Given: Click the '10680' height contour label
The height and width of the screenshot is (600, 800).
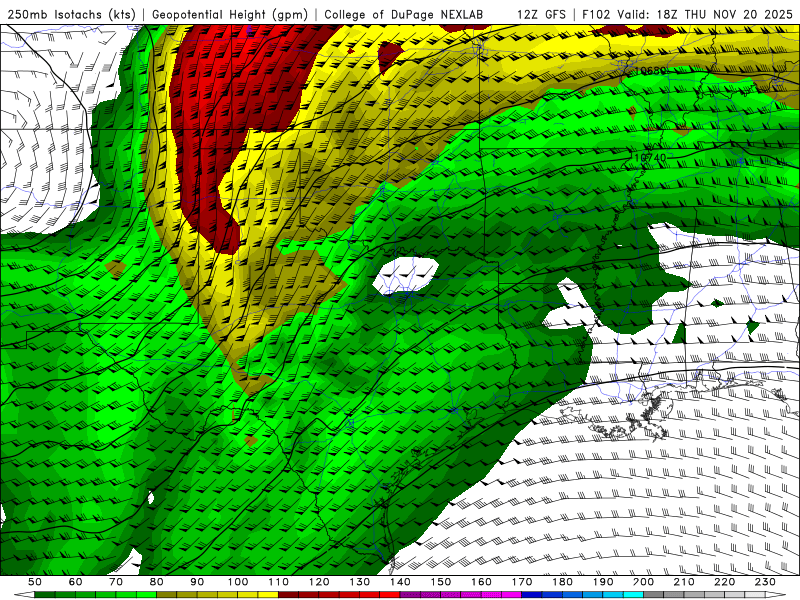Looking at the screenshot, I should pyautogui.click(x=650, y=70).
